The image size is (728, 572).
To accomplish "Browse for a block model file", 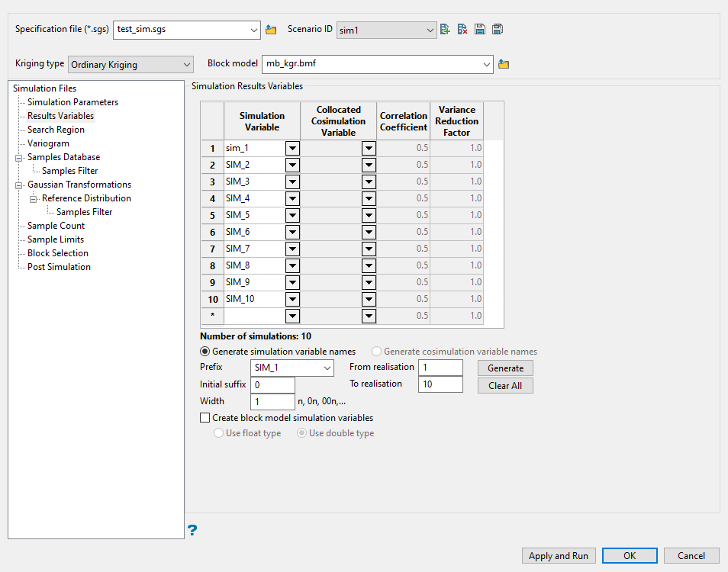I will click(x=504, y=64).
